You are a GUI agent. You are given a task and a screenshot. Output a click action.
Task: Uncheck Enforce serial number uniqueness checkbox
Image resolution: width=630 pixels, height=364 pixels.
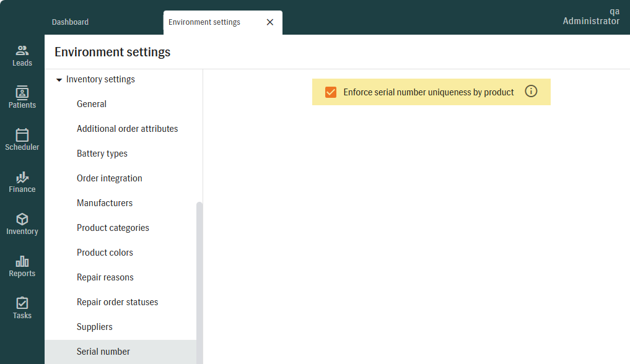point(331,92)
